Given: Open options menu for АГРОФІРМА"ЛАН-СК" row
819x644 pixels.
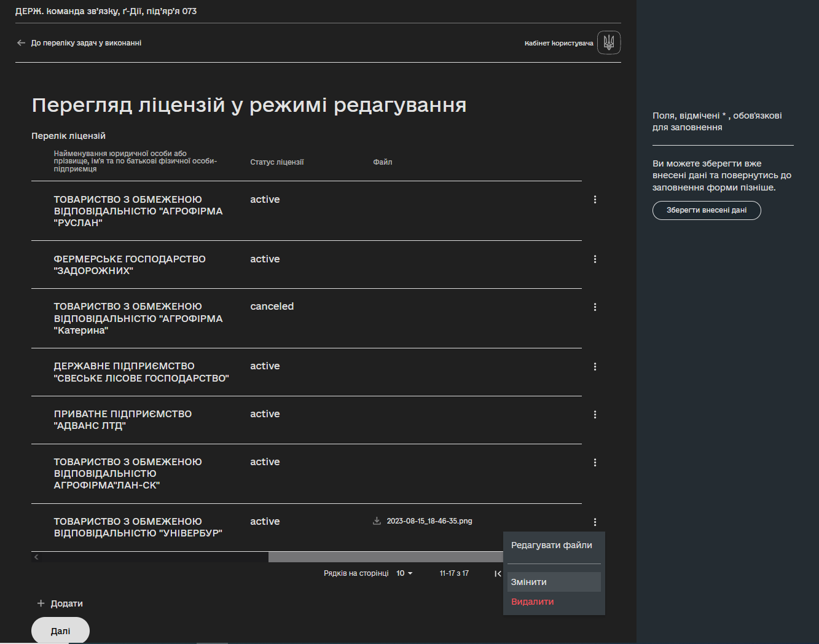Looking at the screenshot, I should (x=595, y=462).
